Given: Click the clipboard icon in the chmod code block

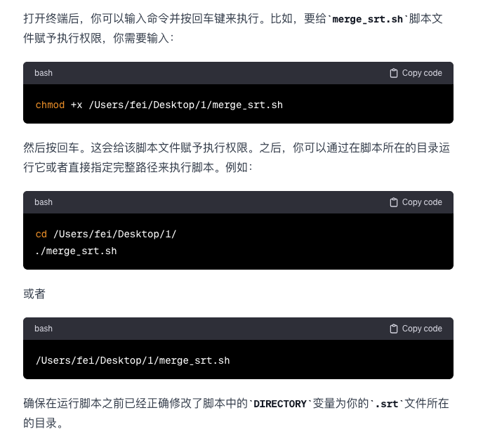Looking at the screenshot, I should click(393, 73).
